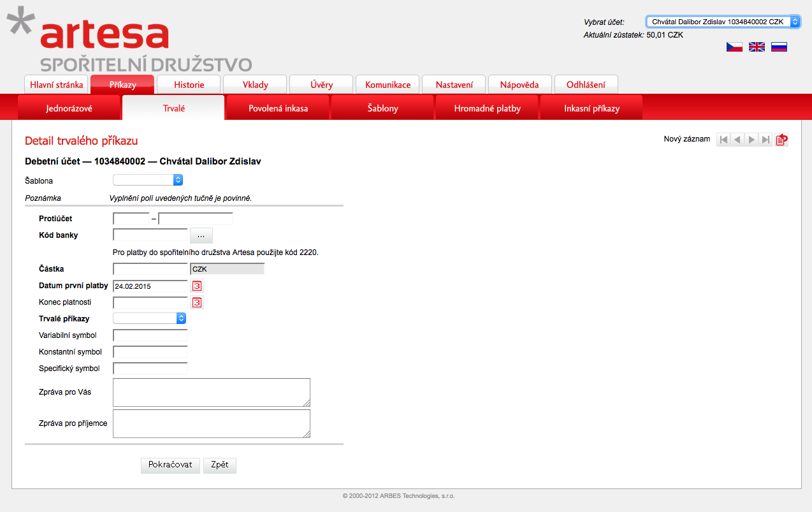Click the note about bank code 2220
The image size is (812, 512).
tap(215, 252)
